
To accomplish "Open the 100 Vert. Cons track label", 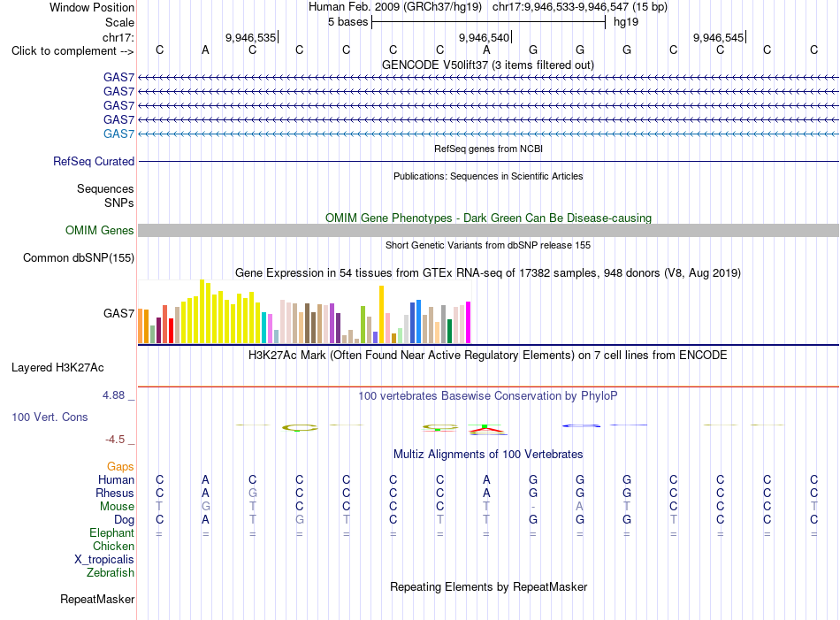I will click(50, 417).
